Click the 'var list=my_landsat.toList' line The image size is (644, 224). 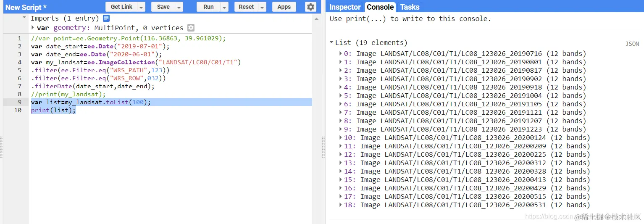pos(91,102)
